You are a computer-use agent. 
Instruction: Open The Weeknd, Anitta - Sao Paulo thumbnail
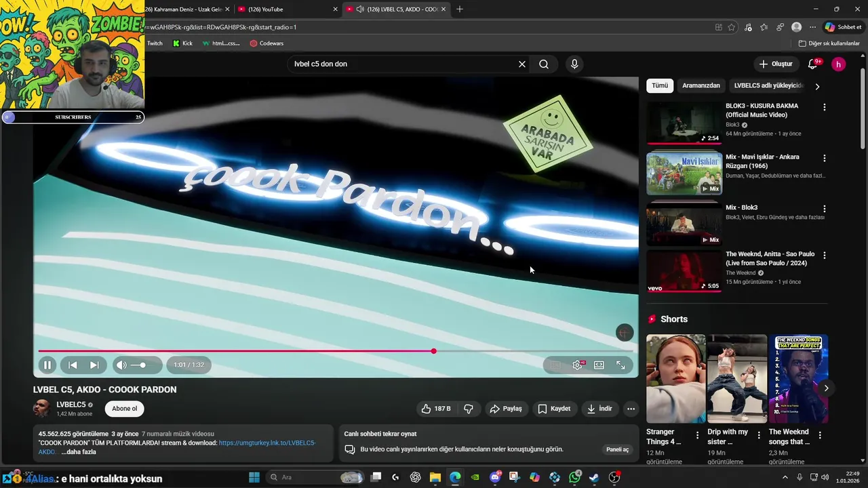point(684,271)
